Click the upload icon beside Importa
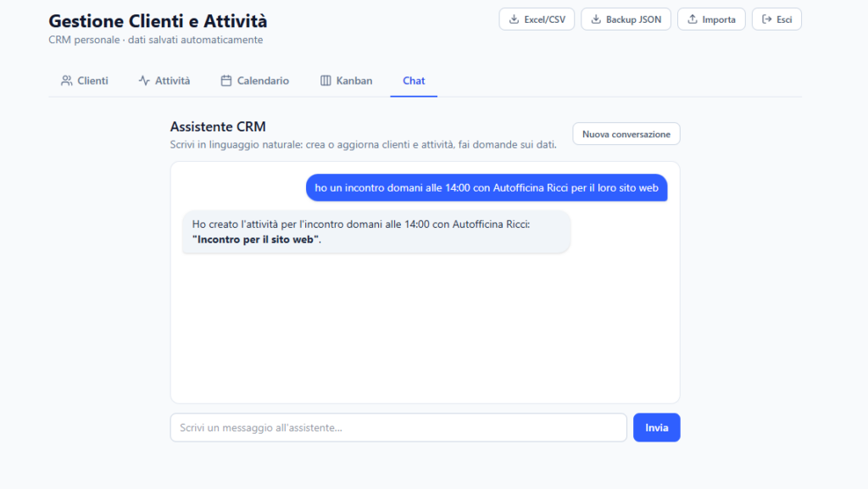The height and width of the screenshot is (489, 868). [x=692, y=19]
